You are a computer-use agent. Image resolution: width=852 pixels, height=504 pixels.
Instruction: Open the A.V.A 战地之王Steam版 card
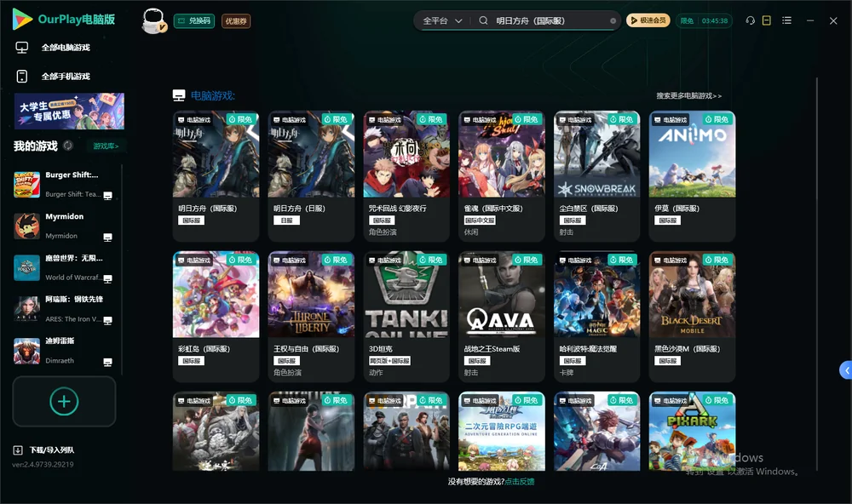pyautogui.click(x=502, y=317)
